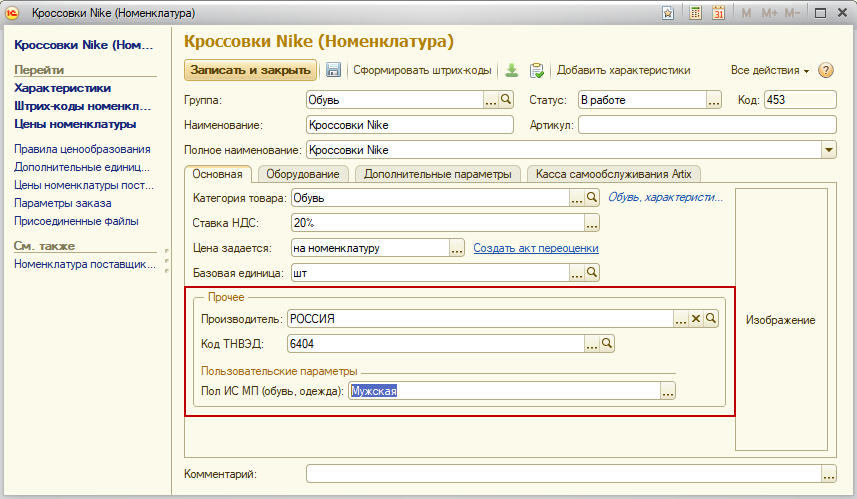
Task: Click into the Наименование field
Action: click(x=409, y=125)
